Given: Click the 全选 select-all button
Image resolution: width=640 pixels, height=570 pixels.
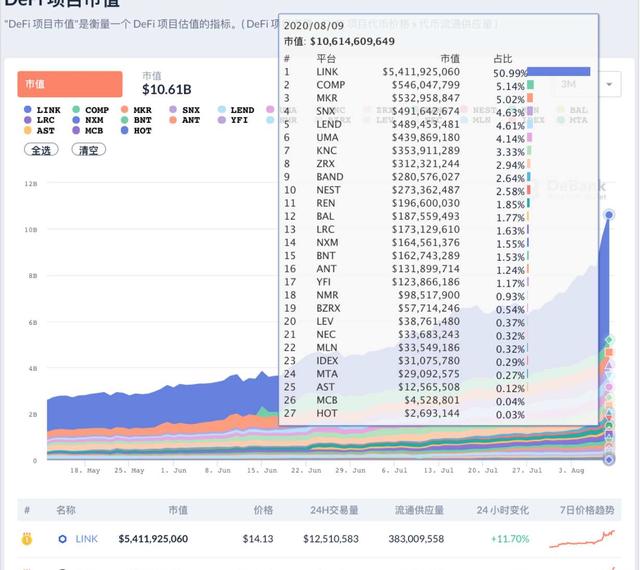Looking at the screenshot, I should point(41,150).
